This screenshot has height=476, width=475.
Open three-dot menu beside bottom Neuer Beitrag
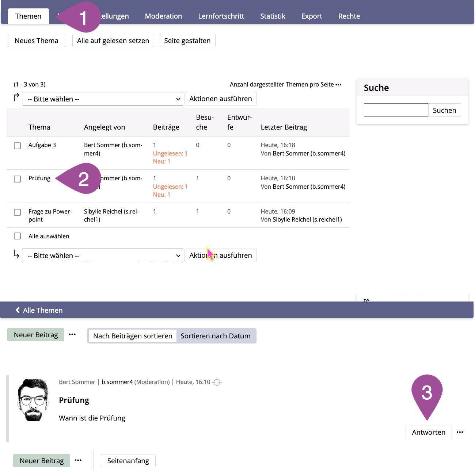78,460
